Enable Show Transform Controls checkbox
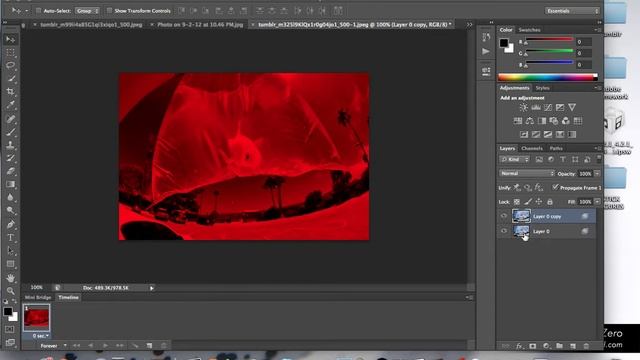Image resolution: width=640 pixels, height=360 pixels. 109,11
